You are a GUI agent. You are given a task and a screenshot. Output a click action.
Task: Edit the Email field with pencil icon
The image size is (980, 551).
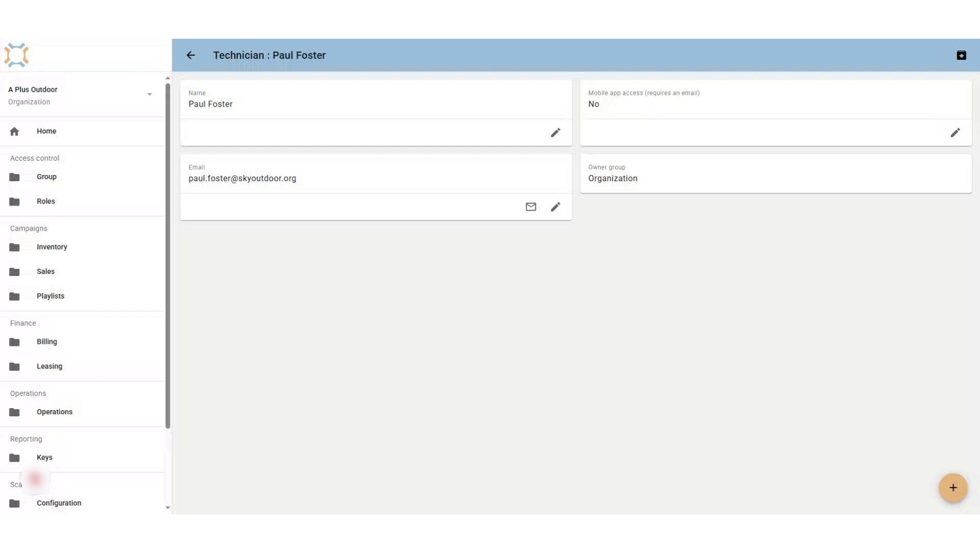555,207
